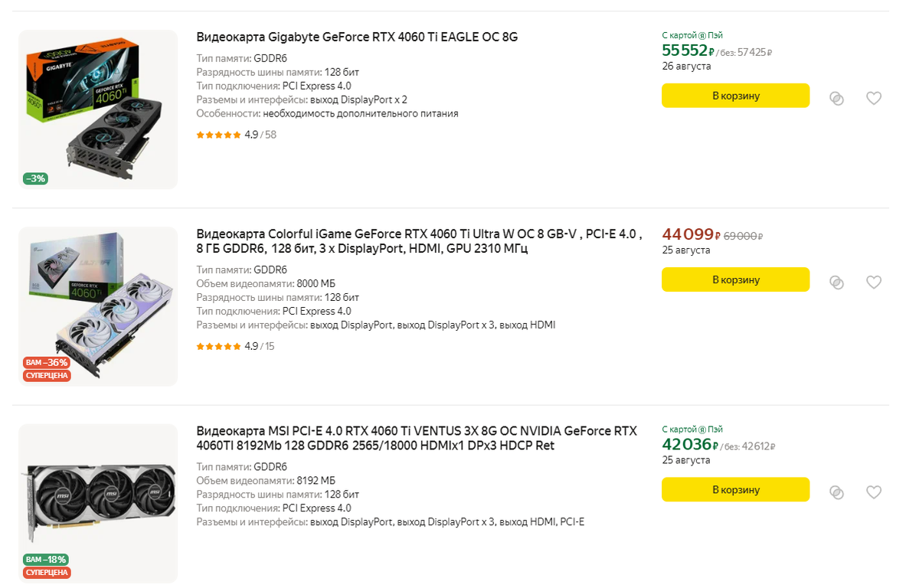Add MSI VENTUS 3X card to cart

point(735,490)
